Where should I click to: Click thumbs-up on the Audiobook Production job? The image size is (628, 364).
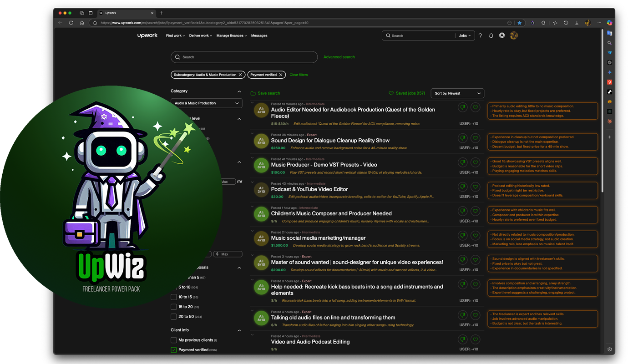tap(462, 107)
